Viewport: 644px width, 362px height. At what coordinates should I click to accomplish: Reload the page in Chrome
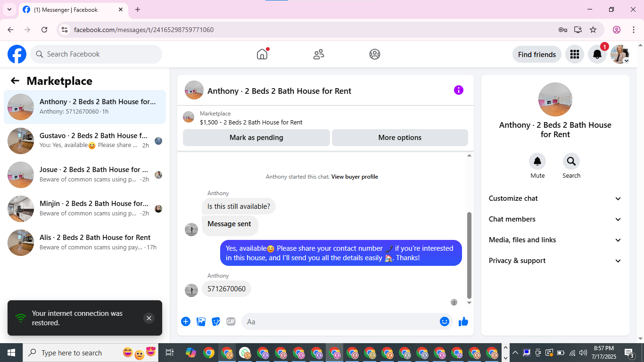[x=44, y=30]
